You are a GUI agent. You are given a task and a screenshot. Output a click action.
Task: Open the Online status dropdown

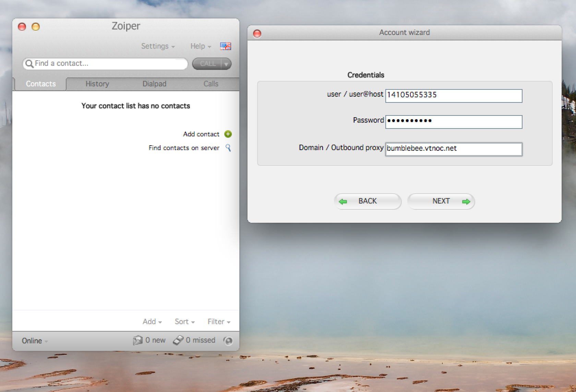pyautogui.click(x=35, y=341)
